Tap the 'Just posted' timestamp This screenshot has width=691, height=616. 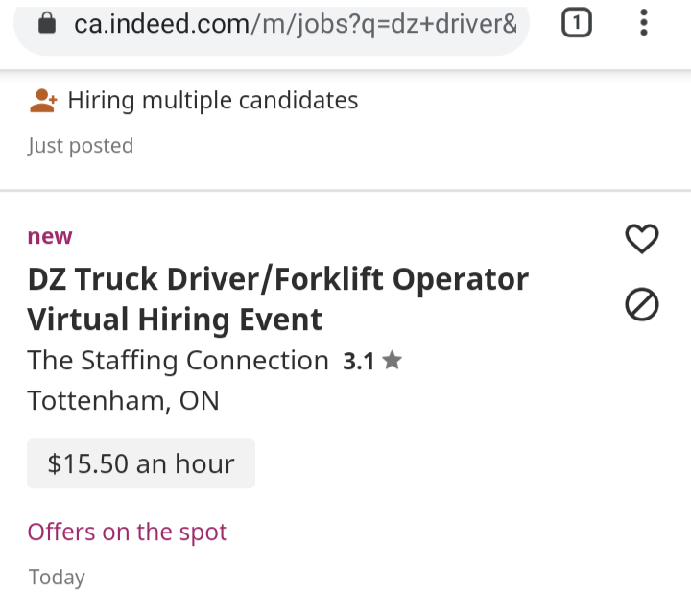point(81,146)
